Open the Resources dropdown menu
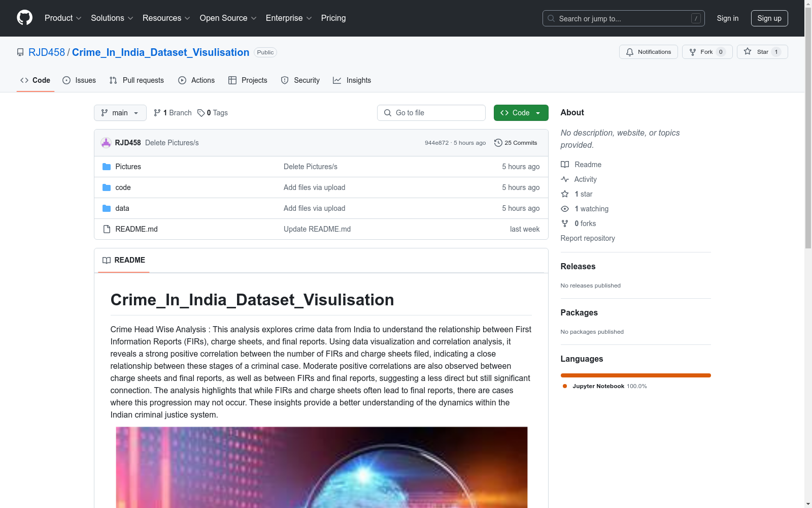This screenshot has height=508, width=812. [166, 18]
